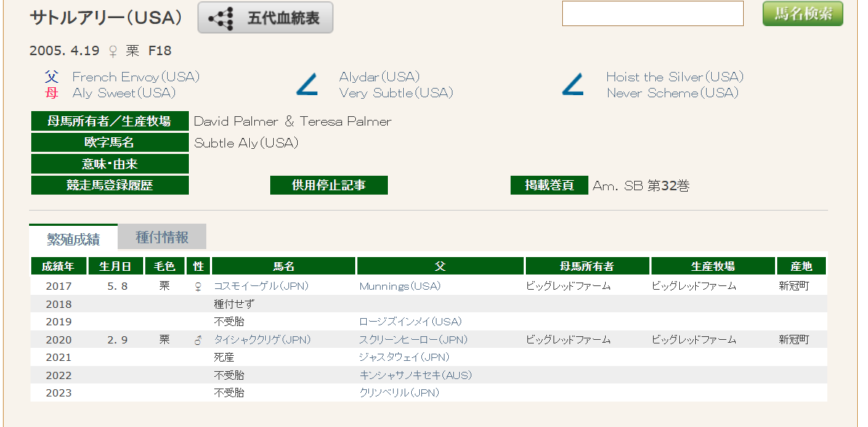Click the 欧字馬名 label
The height and width of the screenshot is (427, 868).
110,143
